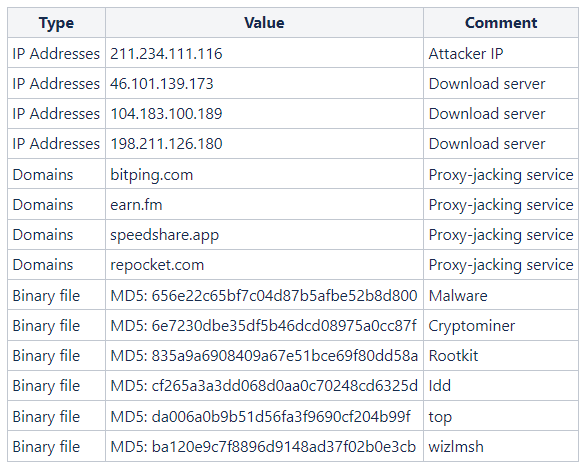This screenshot has height=469, width=587.
Task: Select attacker IP 211.234.111.116
Action: click(x=166, y=54)
